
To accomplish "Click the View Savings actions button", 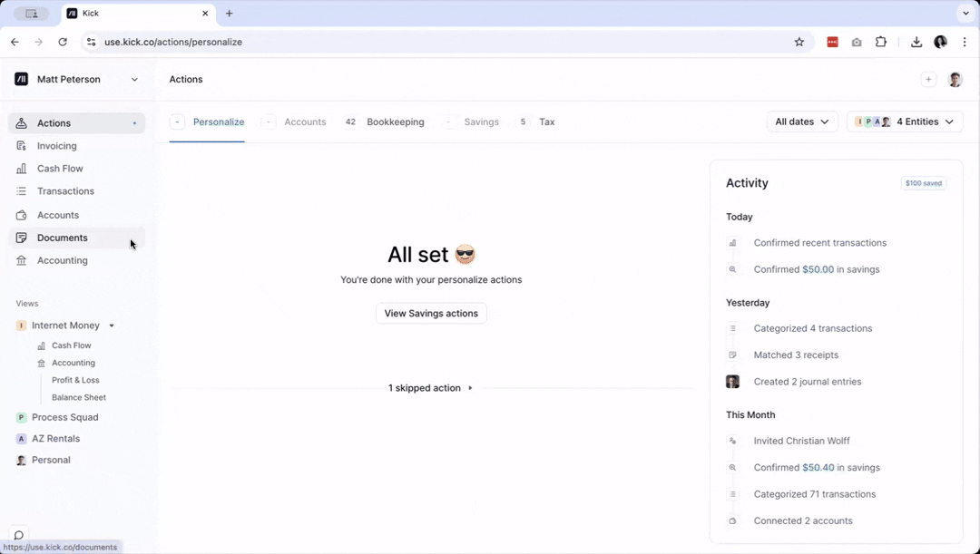I will pyautogui.click(x=431, y=313).
